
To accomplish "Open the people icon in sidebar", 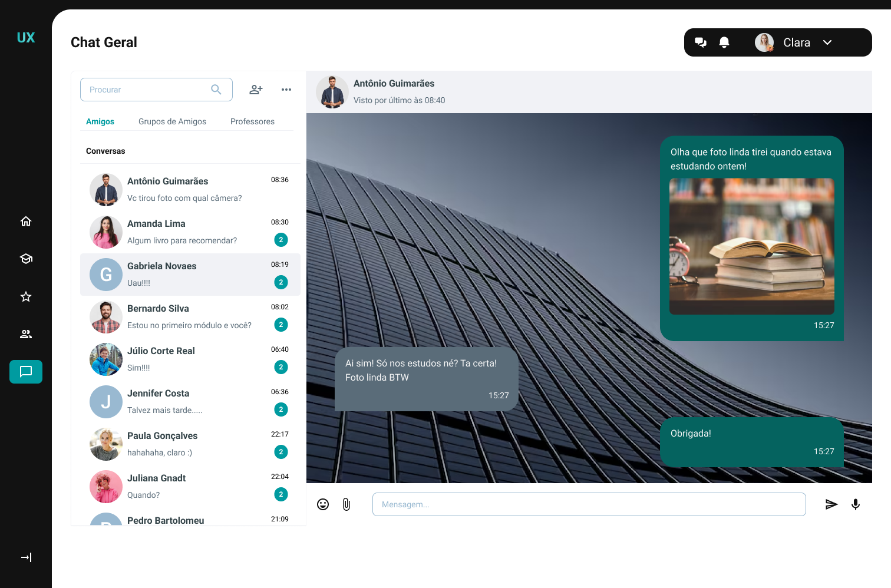I will coord(26,334).
